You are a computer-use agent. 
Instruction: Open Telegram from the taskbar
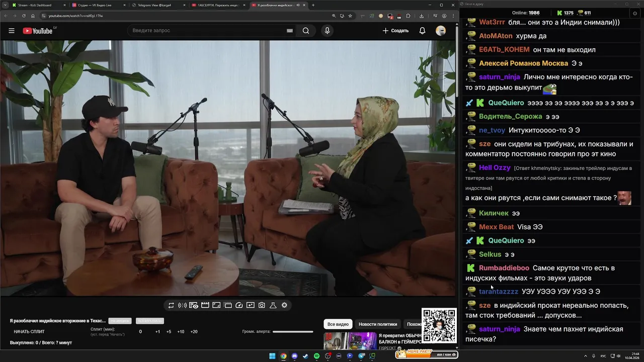click(x=361, y=356)
